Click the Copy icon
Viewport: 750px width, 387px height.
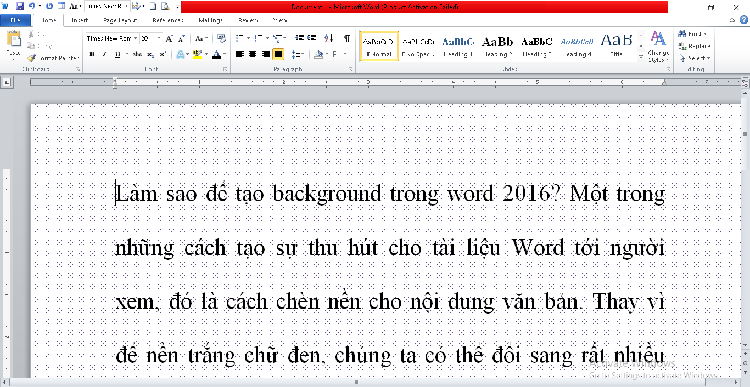[x=32, y=46]
